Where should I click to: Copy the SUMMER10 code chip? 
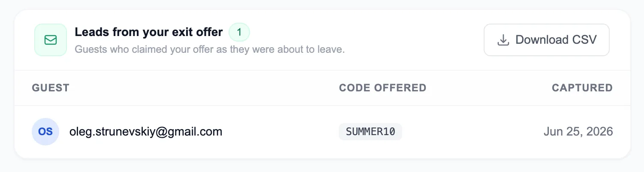click(x=370, y=132)
